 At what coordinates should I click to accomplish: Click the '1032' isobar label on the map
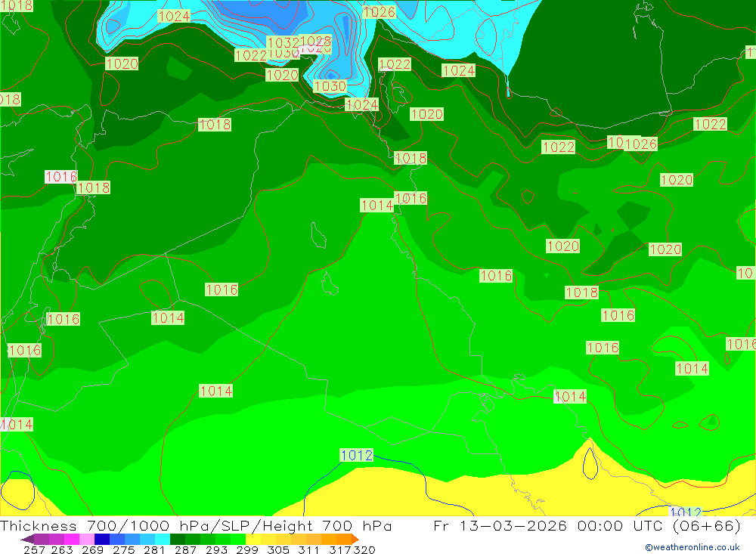283,42
